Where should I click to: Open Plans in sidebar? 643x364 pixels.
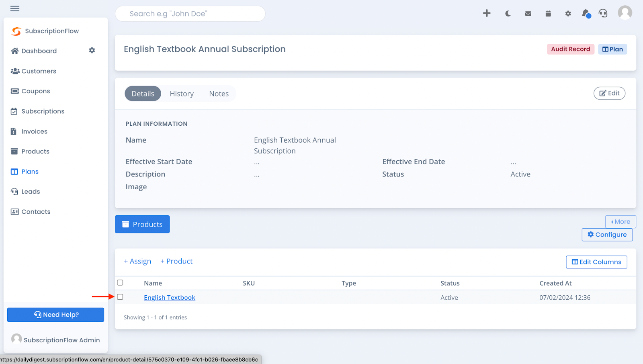click(x=25, y=172)
